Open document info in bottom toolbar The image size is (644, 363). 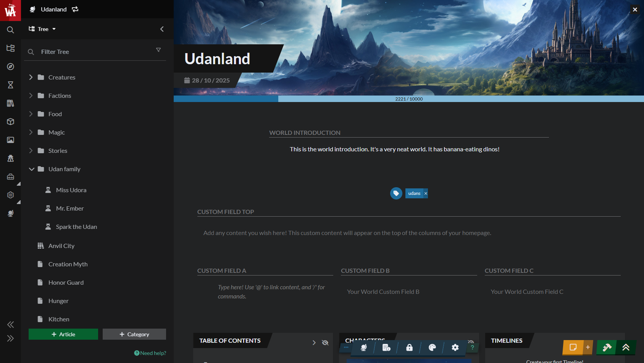(x=386, y=347)
